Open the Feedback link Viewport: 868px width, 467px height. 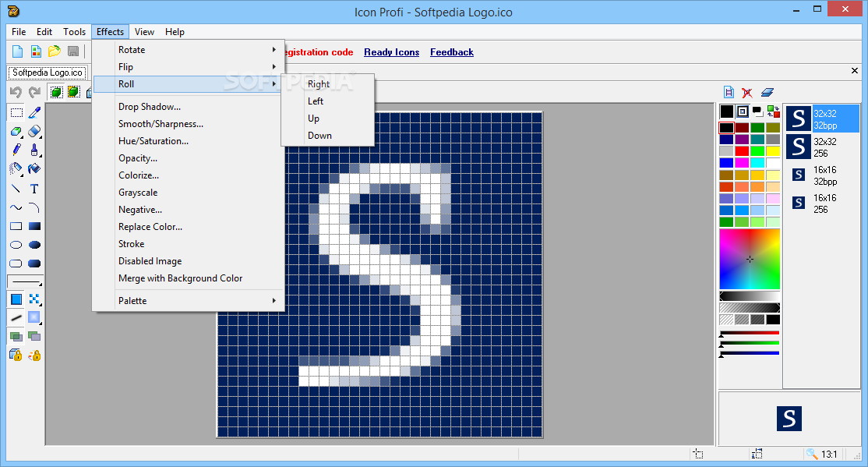452,52
